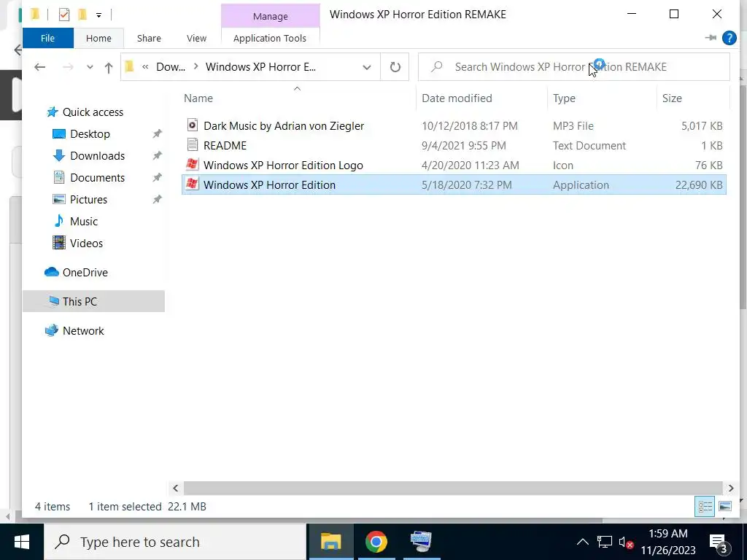Click the horizontal scrollbar thumb
Screen dimensions: 747x560
point(453,488)
